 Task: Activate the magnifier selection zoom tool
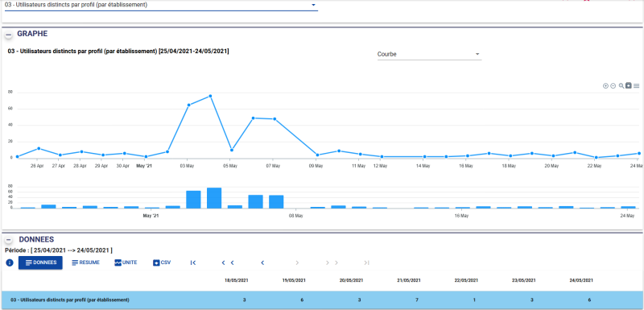click(621, 86)
